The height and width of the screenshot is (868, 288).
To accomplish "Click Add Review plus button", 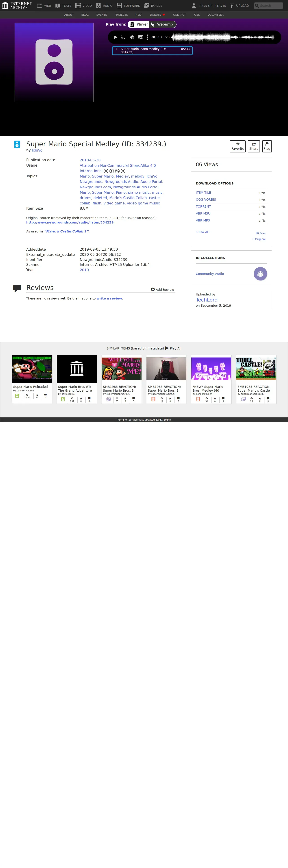I will click(x=163, y=289).
